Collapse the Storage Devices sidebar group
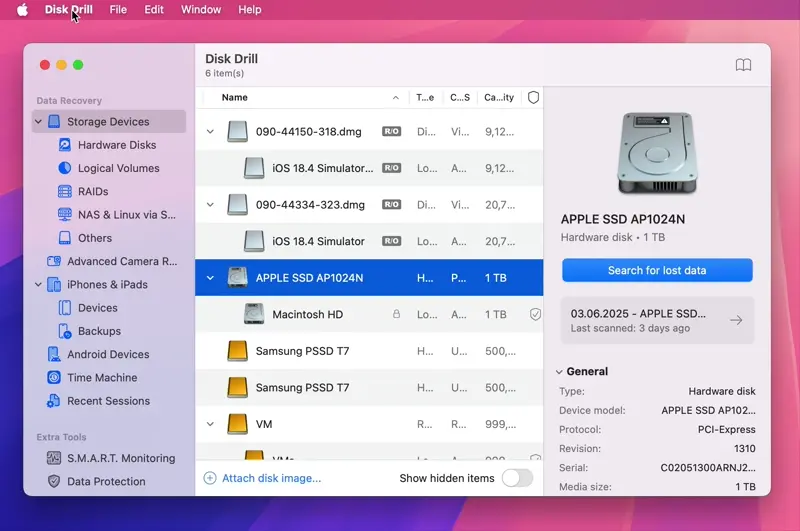This screenshot has width=800, height=531. [x=38, y=121]
